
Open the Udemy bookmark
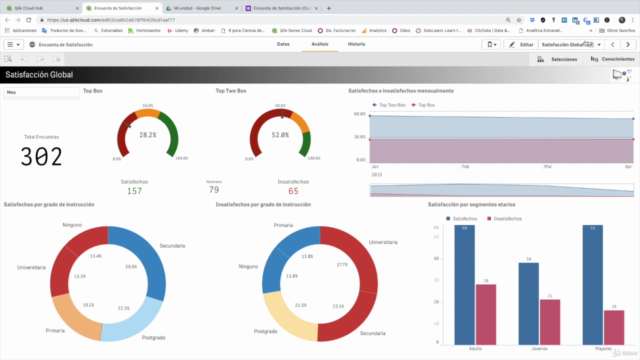click(178, 31)
